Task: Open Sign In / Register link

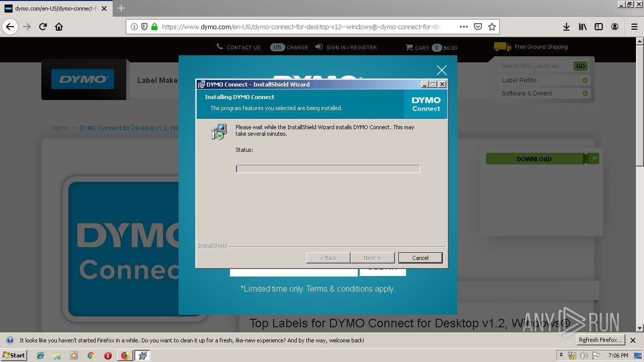Action: [x=346, y=47]
